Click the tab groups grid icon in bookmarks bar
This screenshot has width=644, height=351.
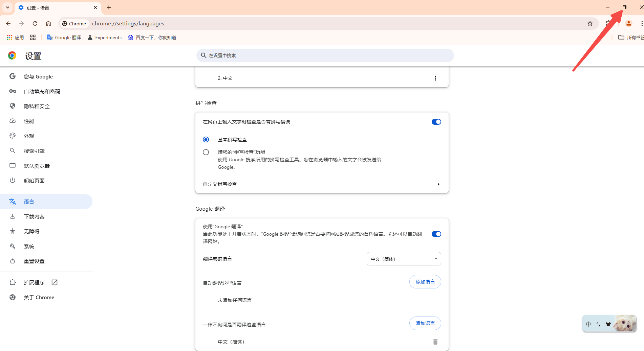click(33, 38)
